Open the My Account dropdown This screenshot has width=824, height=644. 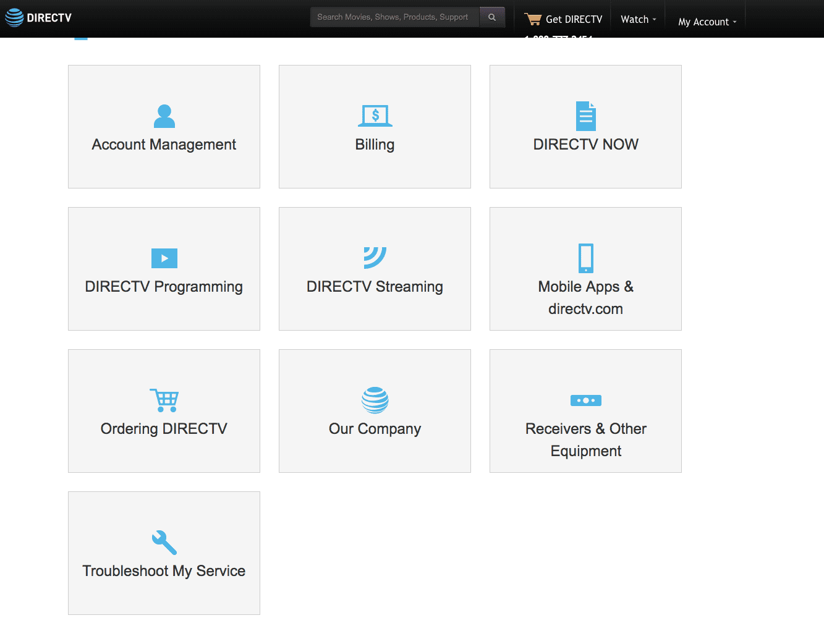coord(707,22)
